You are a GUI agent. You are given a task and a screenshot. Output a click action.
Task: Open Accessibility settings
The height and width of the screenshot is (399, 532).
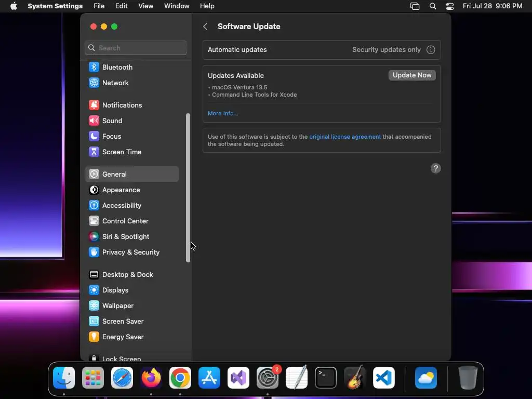pos(131,206)
